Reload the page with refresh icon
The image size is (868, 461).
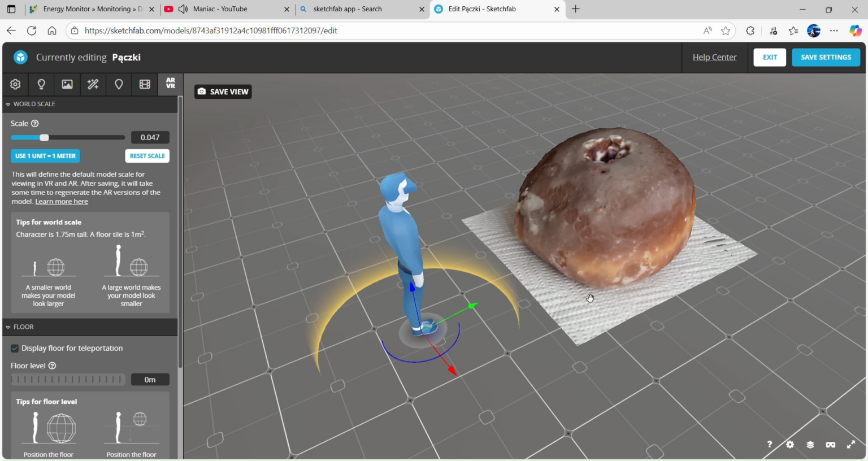click(x=32, y=31)
